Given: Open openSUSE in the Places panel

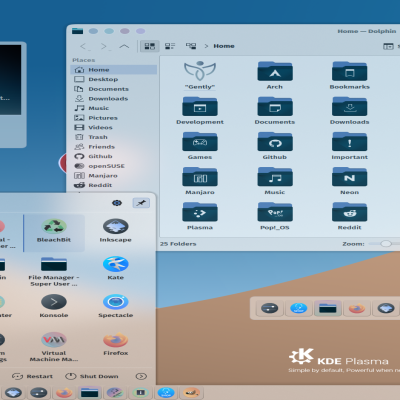Looking at the screenshot, I should click(114, 166).
